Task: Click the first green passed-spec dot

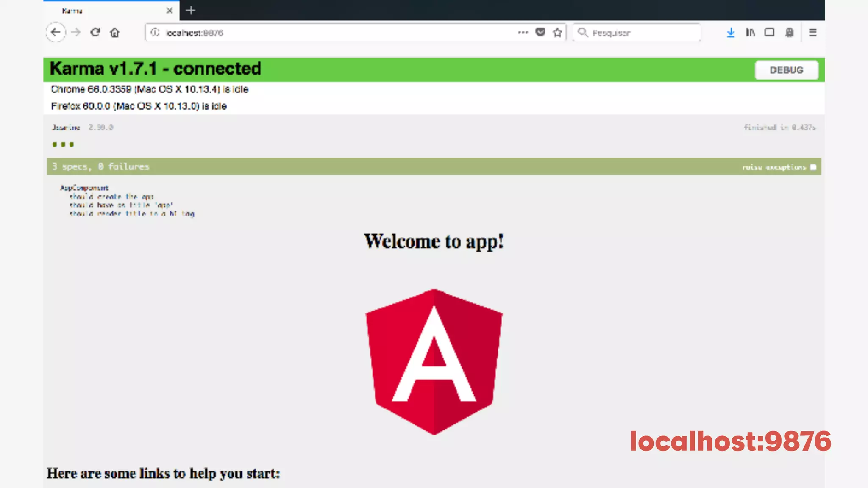Action: 55,144
